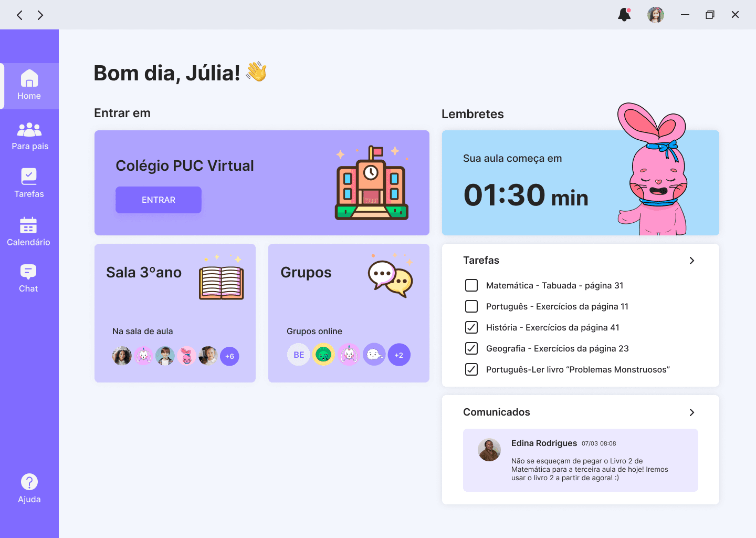Open the Grupos card

click(x=349, y=313)
